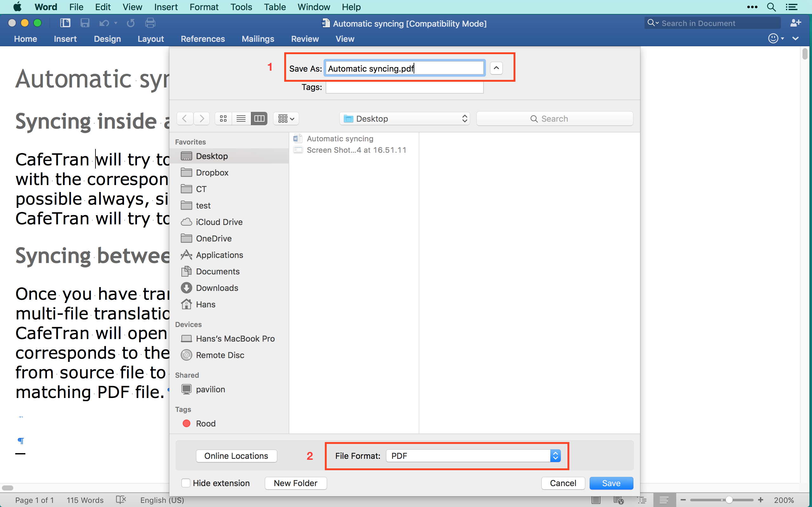Click print layout view in status bar
The image size is (812, 507).
click(x=596, y=500)
